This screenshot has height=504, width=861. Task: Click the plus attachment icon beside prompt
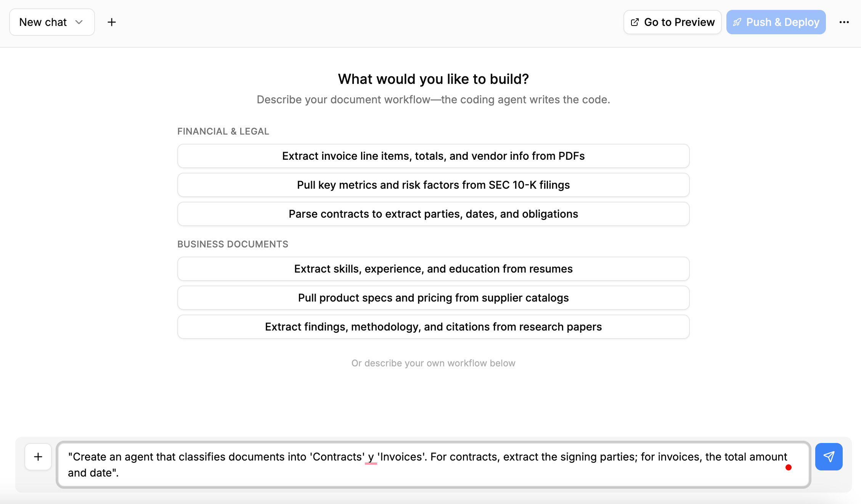pos(38,457)
